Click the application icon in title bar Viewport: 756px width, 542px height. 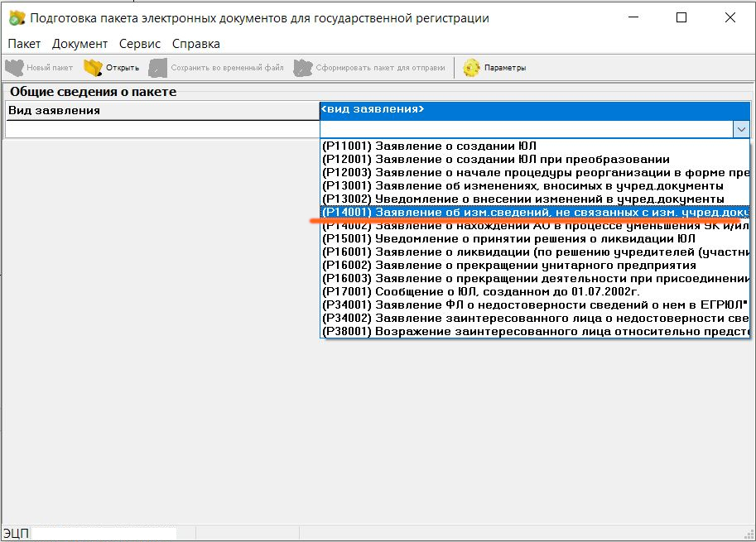16,18
